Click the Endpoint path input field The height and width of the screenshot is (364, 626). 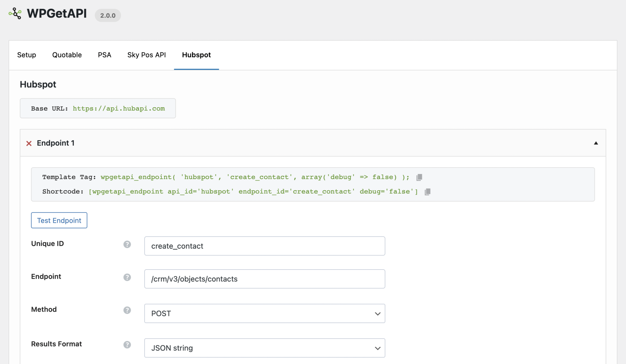click(264, 279)
